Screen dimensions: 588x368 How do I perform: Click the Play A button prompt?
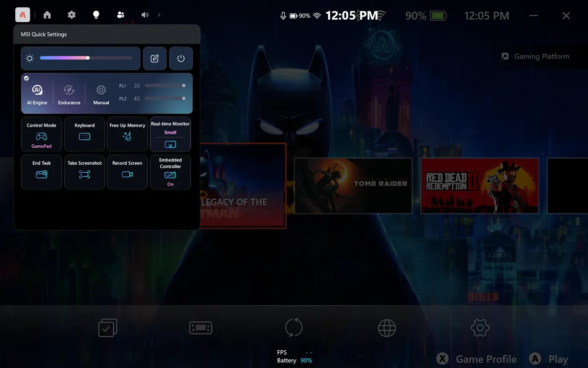549,359
